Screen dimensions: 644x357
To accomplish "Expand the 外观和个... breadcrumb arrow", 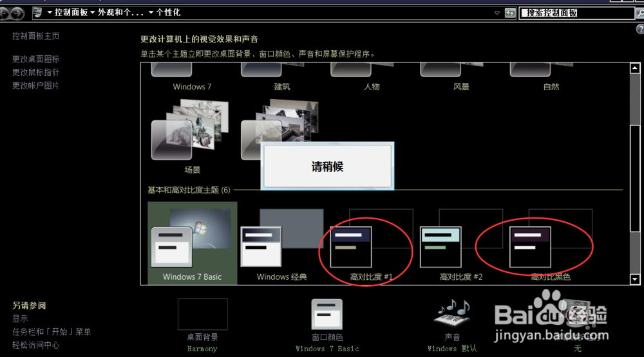I will (92, 12).
